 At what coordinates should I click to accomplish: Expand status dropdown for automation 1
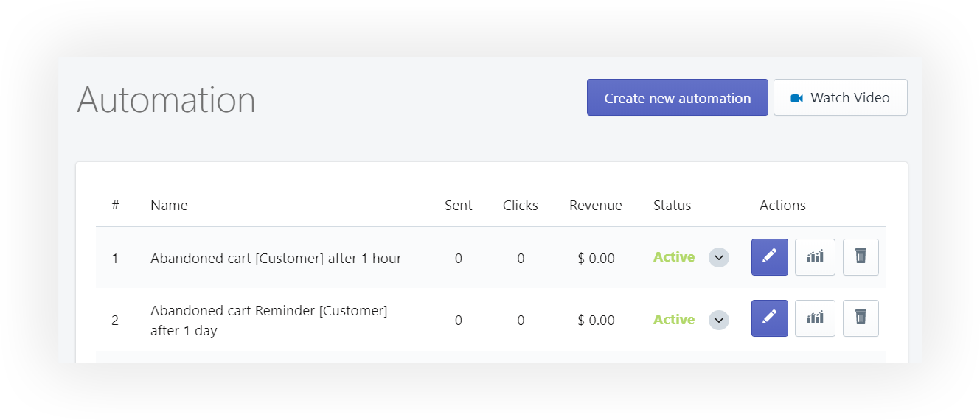(719, 258)
